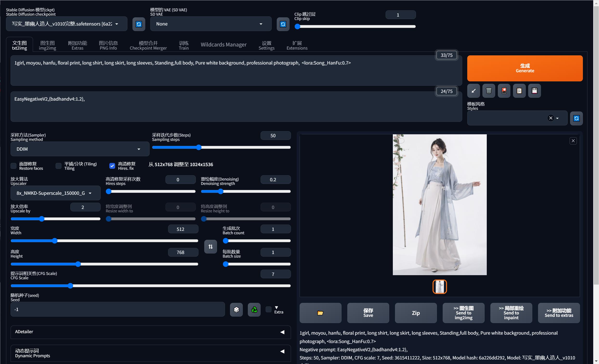Reuse last seed with recycle icon
Image resolution: width=599 pixels, height=364 pixels.
[x=254, y=310]
